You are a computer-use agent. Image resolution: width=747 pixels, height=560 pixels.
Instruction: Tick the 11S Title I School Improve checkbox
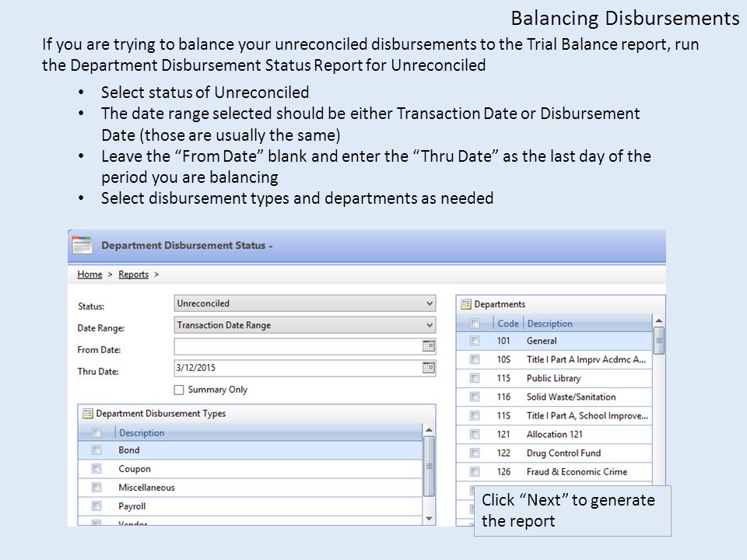(475, 415)
